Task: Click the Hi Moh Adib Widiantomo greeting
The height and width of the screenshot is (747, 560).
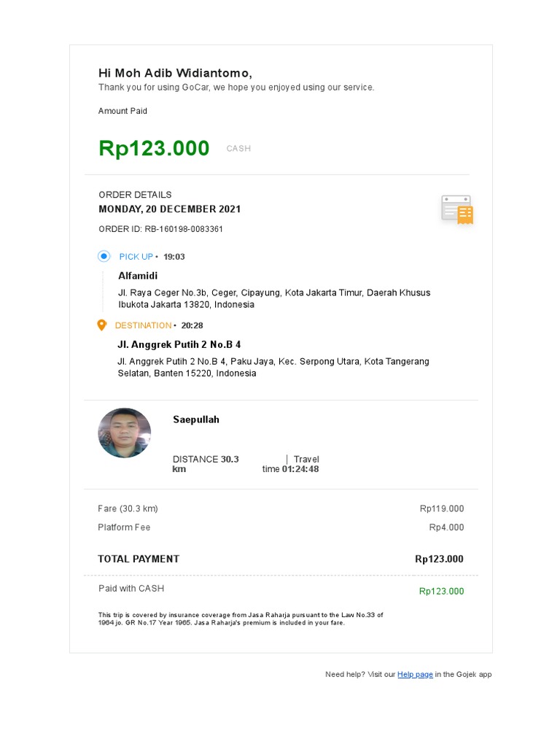Action: point(176,73)
